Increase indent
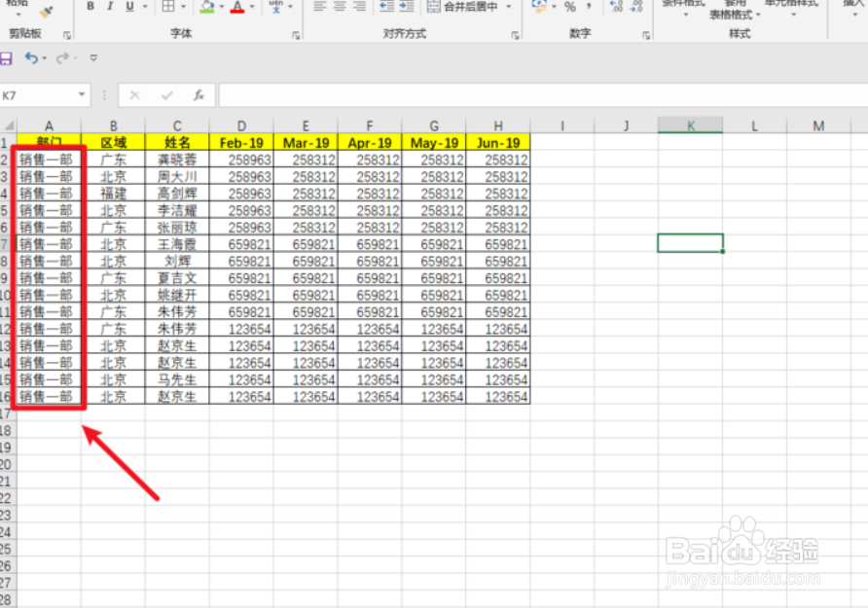This screenshot has height=608, width=868. [407, 6]
